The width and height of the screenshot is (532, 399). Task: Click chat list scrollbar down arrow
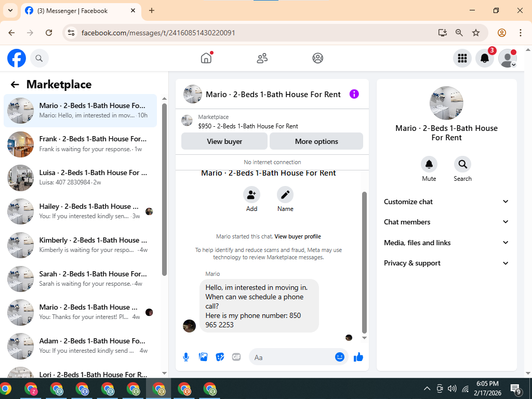click(164, 373)
